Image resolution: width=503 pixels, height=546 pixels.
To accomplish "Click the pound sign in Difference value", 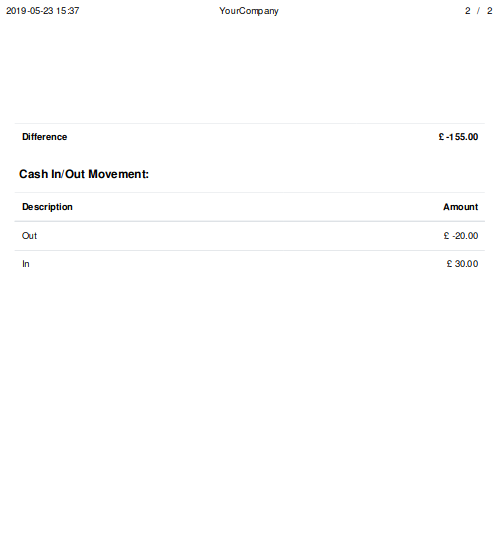I will click(x=441, y=137).
